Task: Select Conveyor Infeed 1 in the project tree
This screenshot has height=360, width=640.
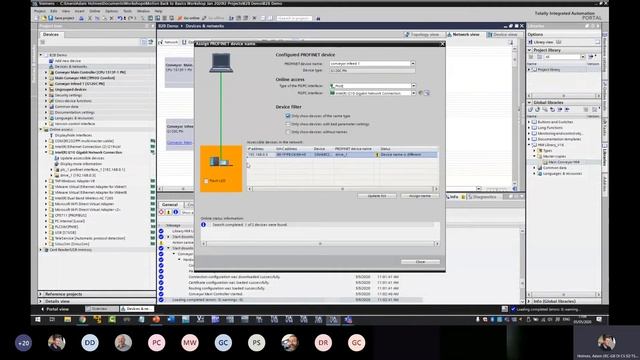Action: (80, 84)
